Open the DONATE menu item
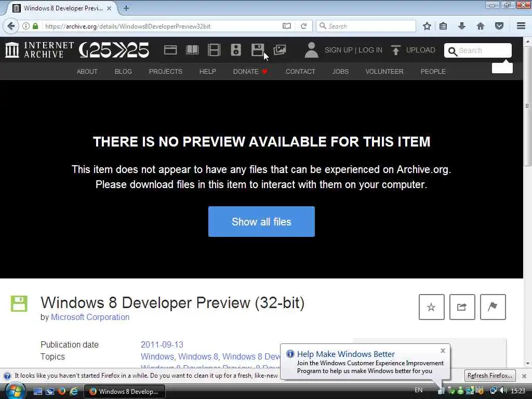 250,72
